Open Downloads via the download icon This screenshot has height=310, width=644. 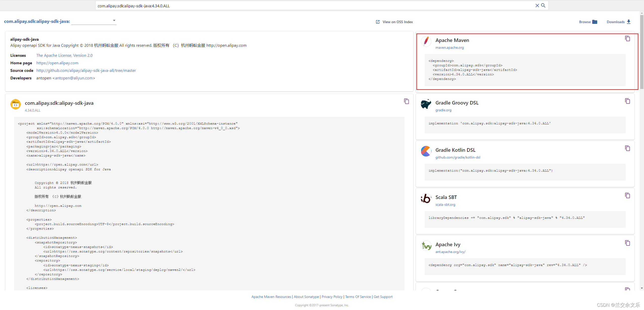click(x=629, y=22)
